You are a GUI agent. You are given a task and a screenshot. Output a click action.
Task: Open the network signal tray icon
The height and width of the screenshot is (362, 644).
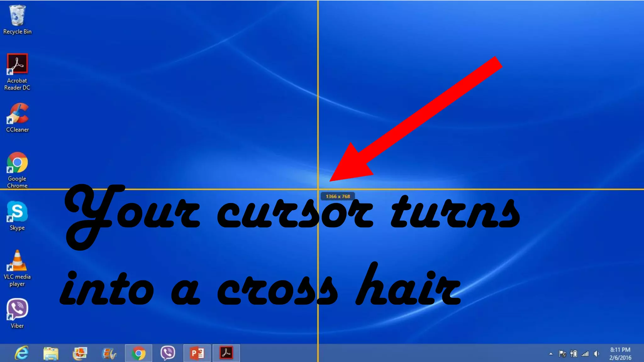[x=585, y=354]
